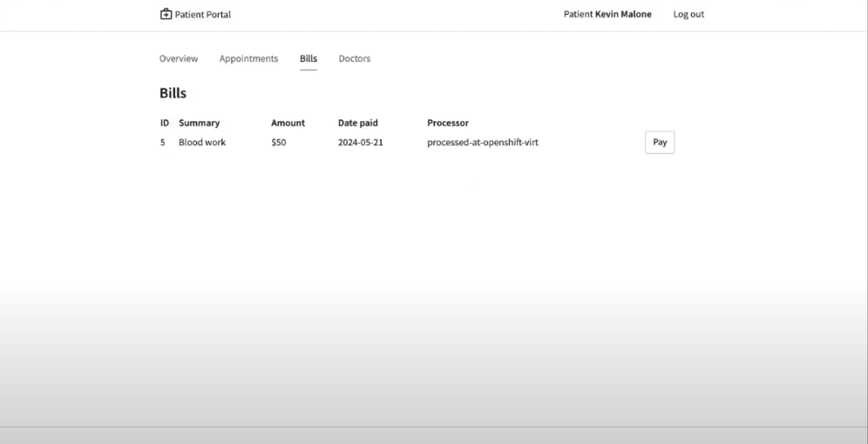The image size is (868, 444).
Task: Select the 2024-05-21 date cell
Action: [361, 142]
